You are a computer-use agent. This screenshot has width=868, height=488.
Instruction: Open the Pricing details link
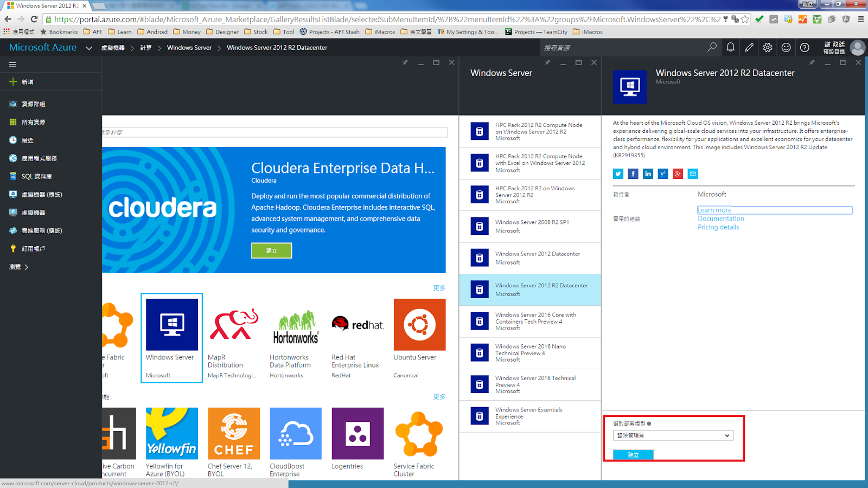point(718,228)
